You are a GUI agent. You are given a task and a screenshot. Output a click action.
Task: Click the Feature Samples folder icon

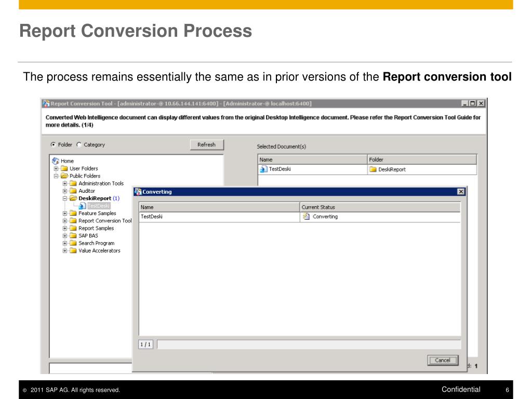[73, 213]
